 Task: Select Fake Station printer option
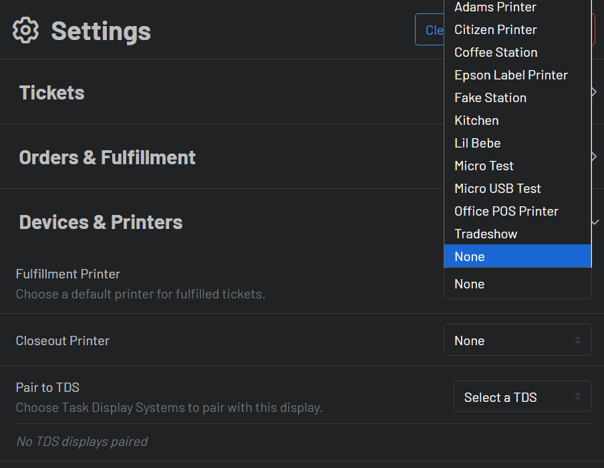[x=490, y=98]
